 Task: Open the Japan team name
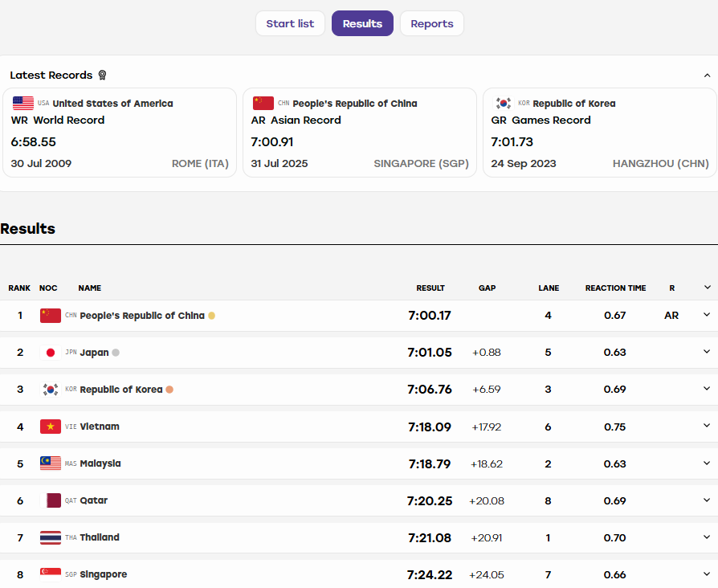click(x=94, y=353)
